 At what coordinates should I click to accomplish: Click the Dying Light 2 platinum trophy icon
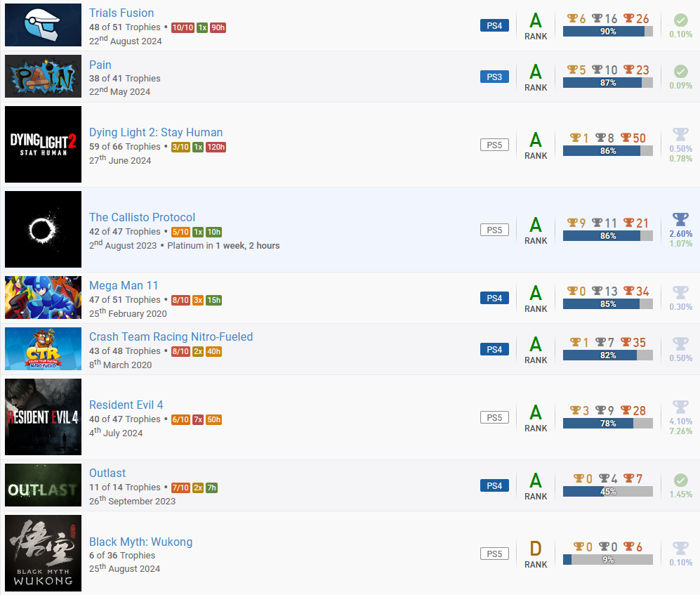pyautogui.click(x=680, y=134)
